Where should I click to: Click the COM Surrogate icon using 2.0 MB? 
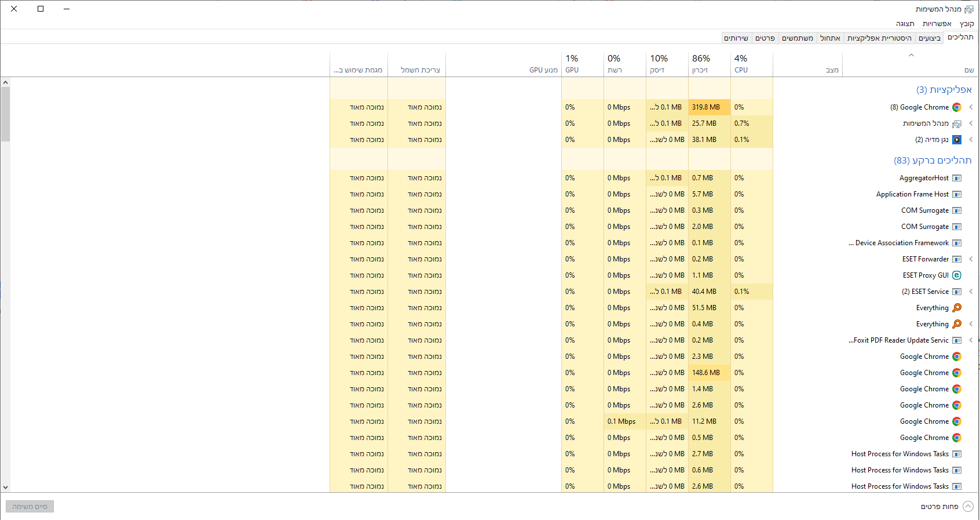pos(957,227)
